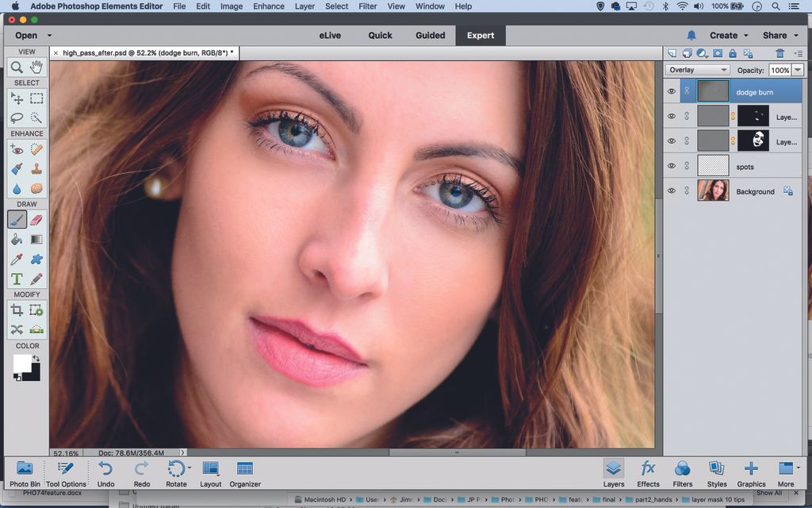Image resolution: width=812 pixels, height=508 pixels.
Task: Switch to the Guided tab
Action: coord(430,36)
